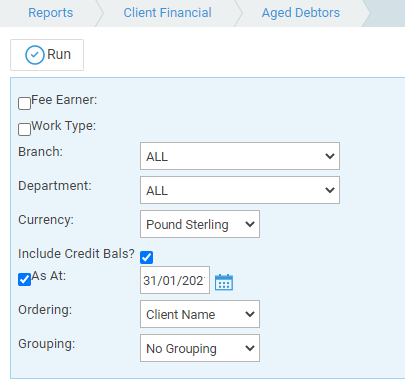
Task: Click the As At label text
Action: [49, 276]
